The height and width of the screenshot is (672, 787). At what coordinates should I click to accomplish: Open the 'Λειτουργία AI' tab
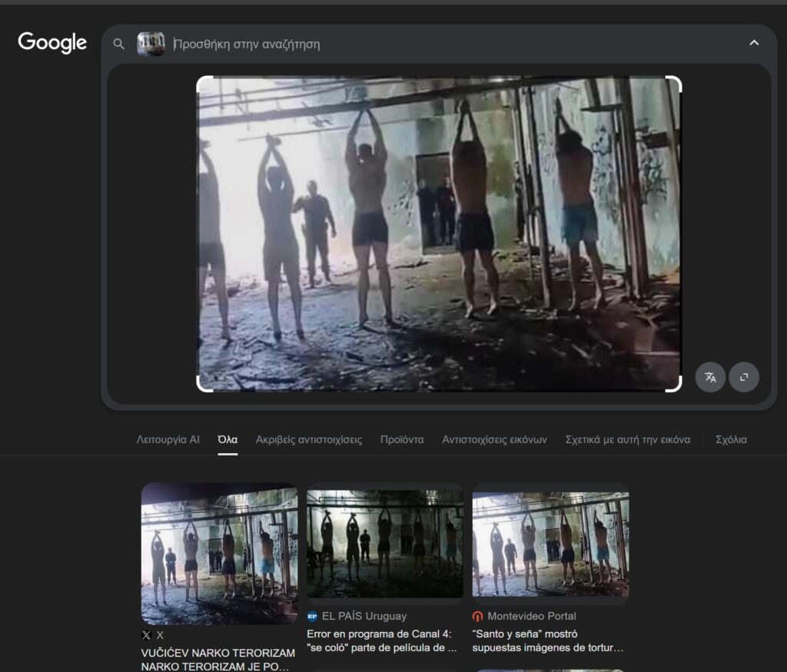tap(168, 440)
